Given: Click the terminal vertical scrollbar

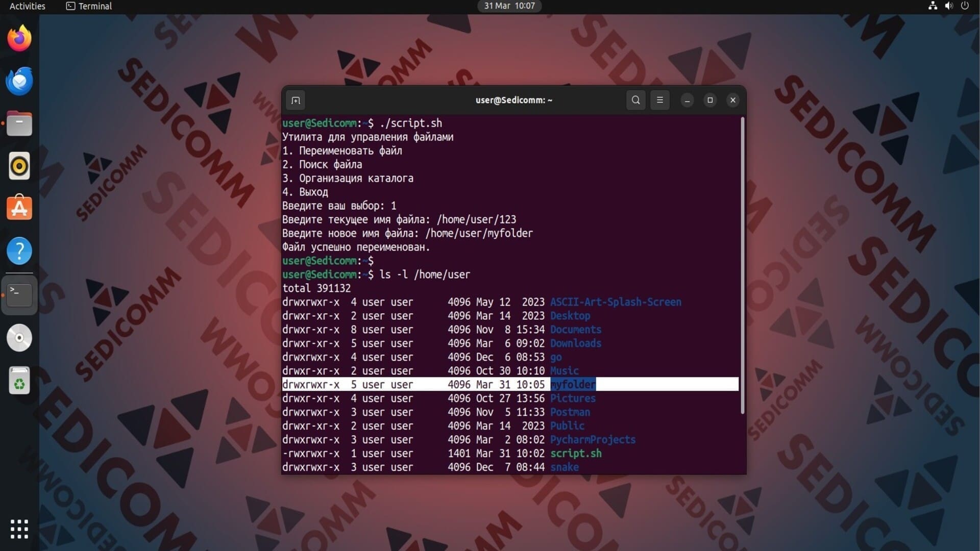Looking at the screenshot, I should click(x=742, y=265).
